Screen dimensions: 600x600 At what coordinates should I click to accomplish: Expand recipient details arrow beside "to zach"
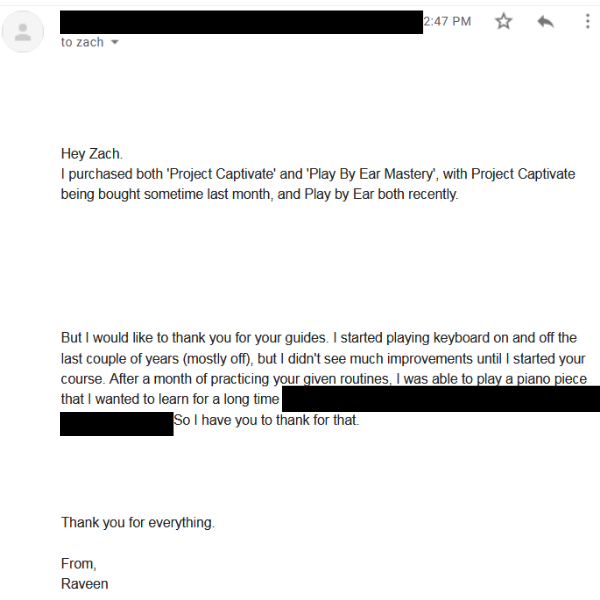click(114, 43)
